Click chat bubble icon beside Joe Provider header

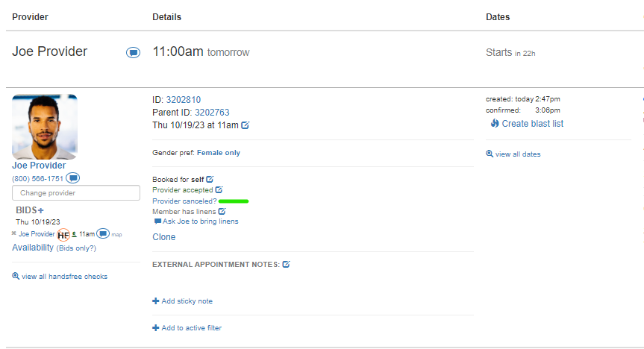pyautogui.click(x=133, y=53)
